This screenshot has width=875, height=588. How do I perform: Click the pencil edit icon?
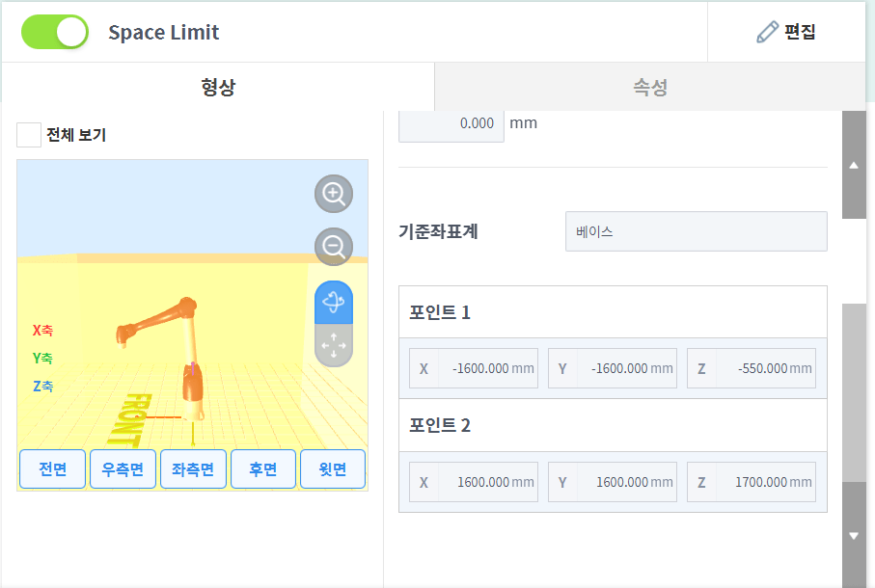pyautogui.click(x=767, y=32)
